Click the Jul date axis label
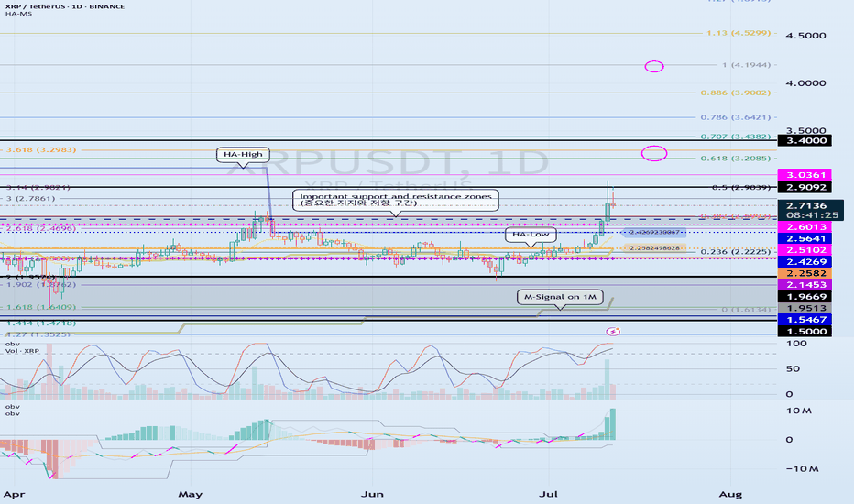The width and height of the screenshot is (854, 504). (x=549, y=494)
